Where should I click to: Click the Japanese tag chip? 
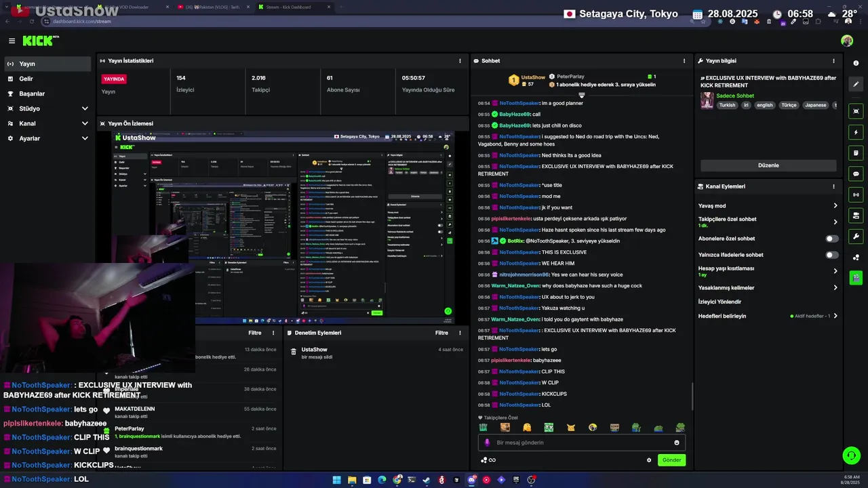click(816, 105)
